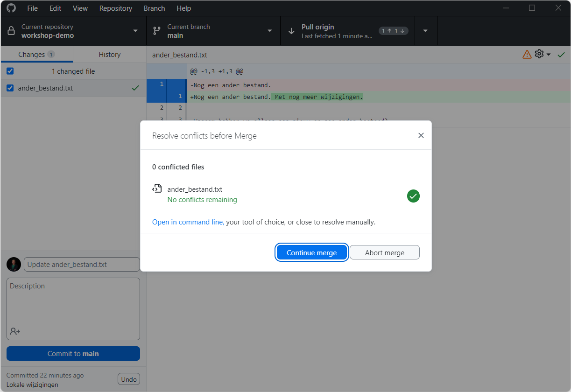The height and width of the screenshot is (392, 571).
Task: Click the green checkmark icon above the diff
Action: [561, 54]
